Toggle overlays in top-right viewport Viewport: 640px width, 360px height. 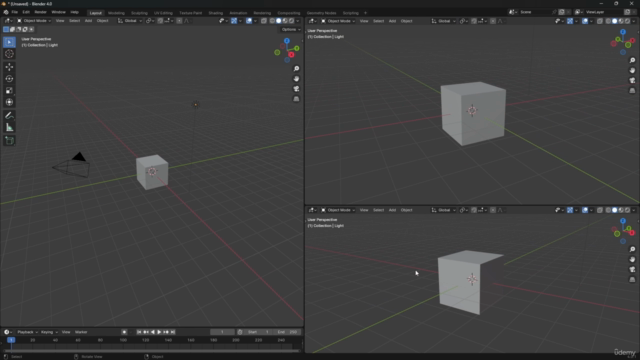click(x=585, y=21)
